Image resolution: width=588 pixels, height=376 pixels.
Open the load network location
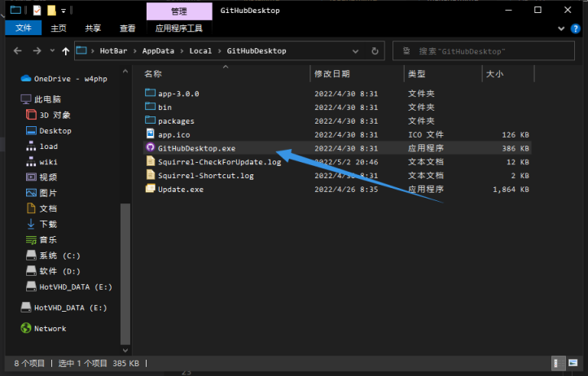tap(42, 146)
